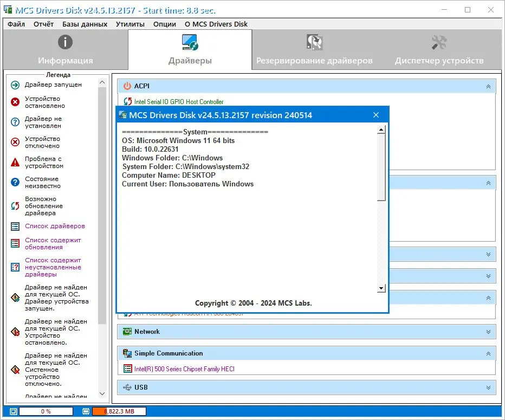Click the 'Список драйверов' legend text
Image resolution: width=505 pixels, height=420 pixels.
click(55, 226)
